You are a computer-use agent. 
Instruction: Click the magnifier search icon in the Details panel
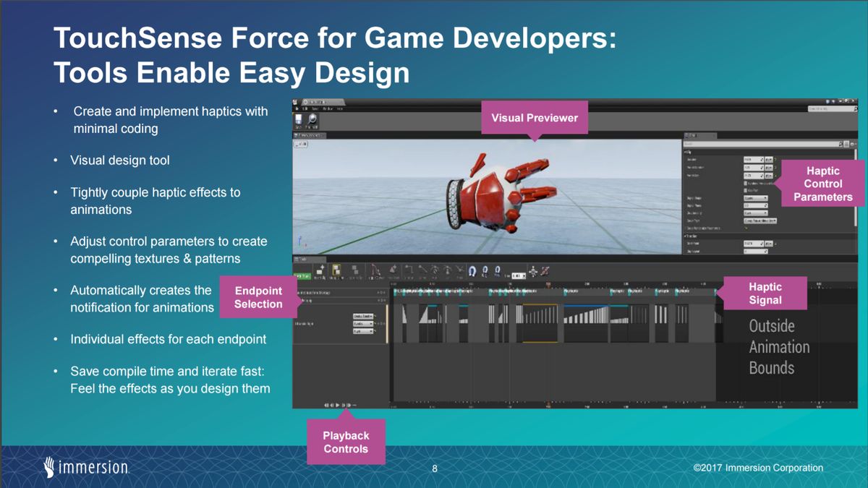(841, 143)
